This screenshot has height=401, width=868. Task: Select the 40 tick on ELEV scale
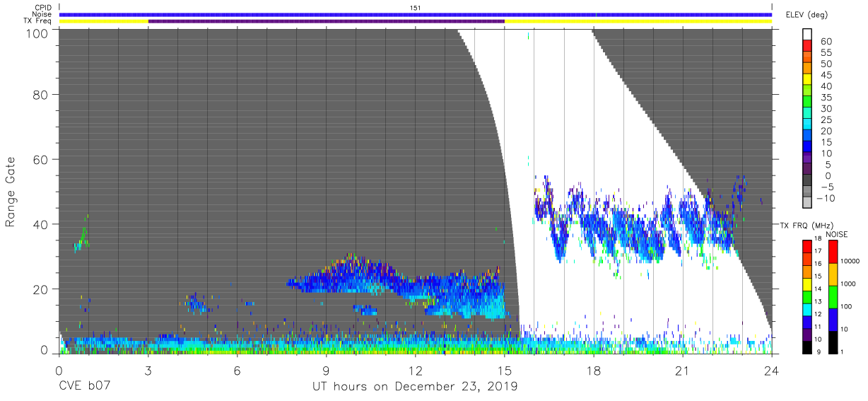pos(825,86)
